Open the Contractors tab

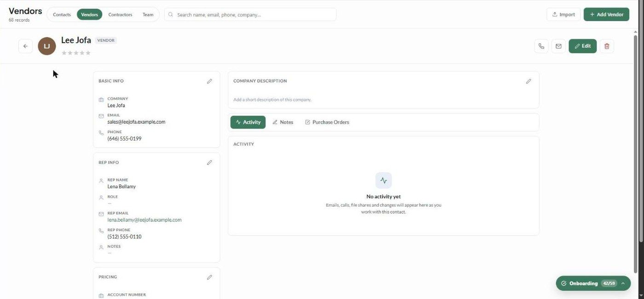pos(120,15)
